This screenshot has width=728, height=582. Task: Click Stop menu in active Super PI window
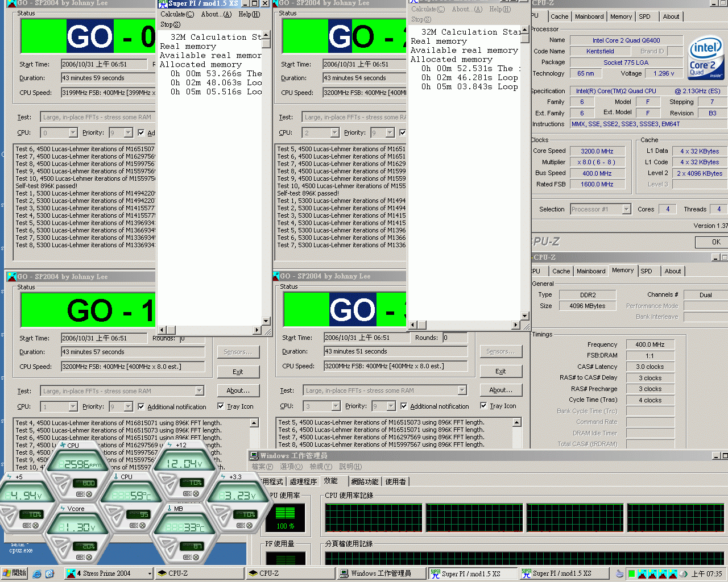tap(170, 24)
